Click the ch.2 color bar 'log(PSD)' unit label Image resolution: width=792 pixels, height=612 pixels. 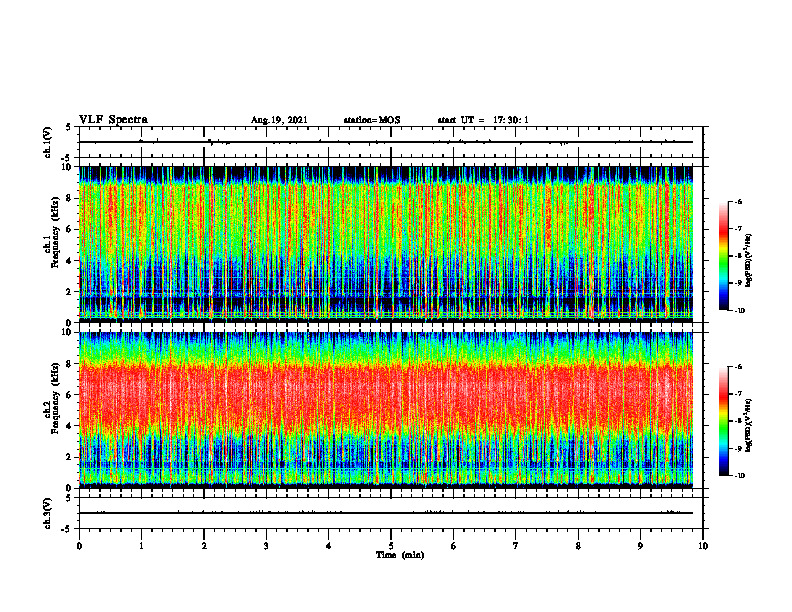coord(749,426)
